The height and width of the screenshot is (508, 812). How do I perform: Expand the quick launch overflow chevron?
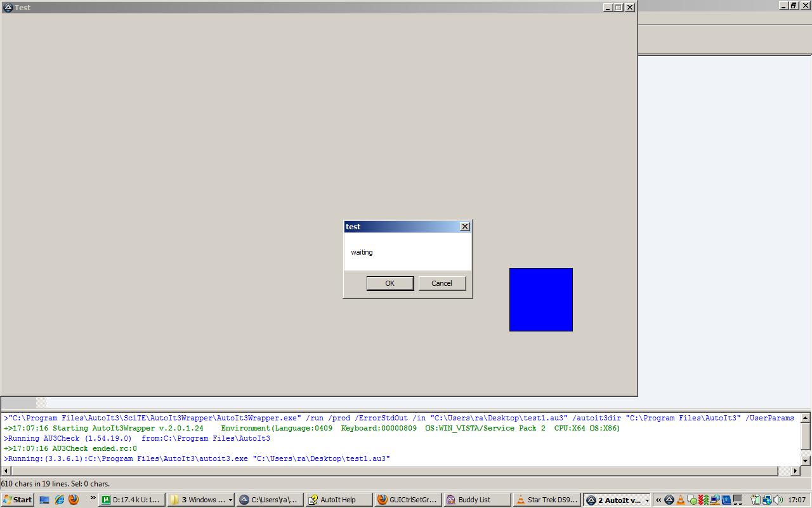point(93,498)
